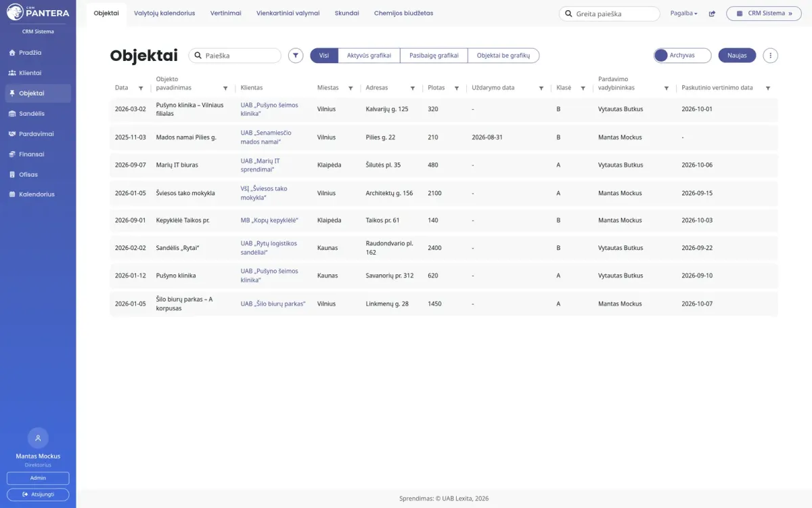The image size is (812, 508).
Task: Go to Pradžia home in sidebar
Action: (38, 53)
